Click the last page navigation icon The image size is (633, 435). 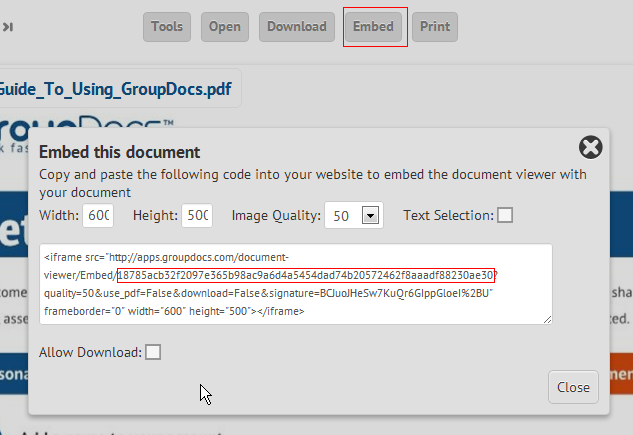pos(8,27)
